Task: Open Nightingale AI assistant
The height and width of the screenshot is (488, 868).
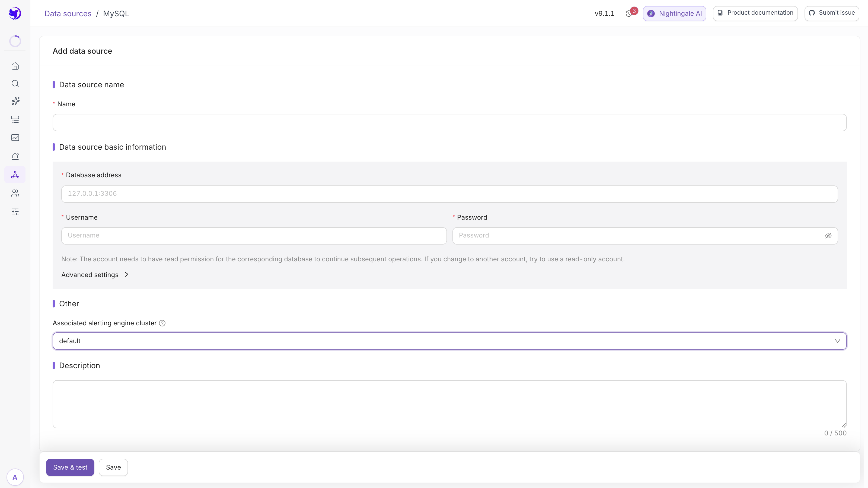Action: (674, 14)
